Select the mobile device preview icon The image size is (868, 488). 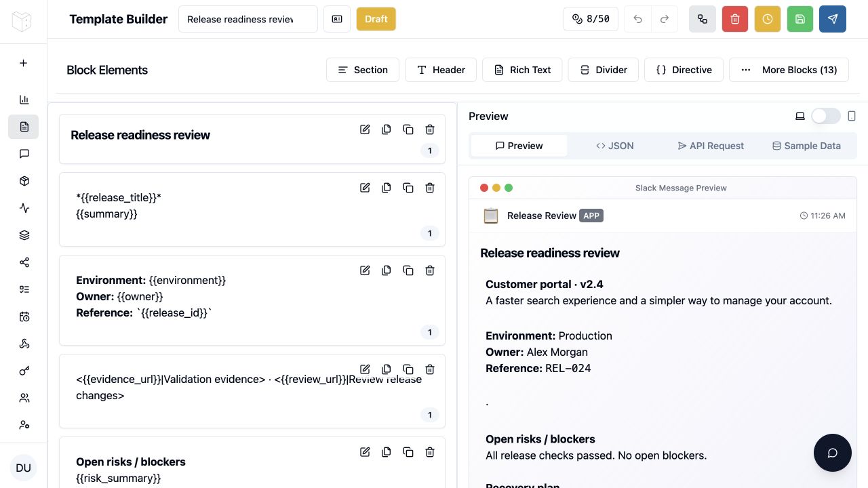coord(852,116)
